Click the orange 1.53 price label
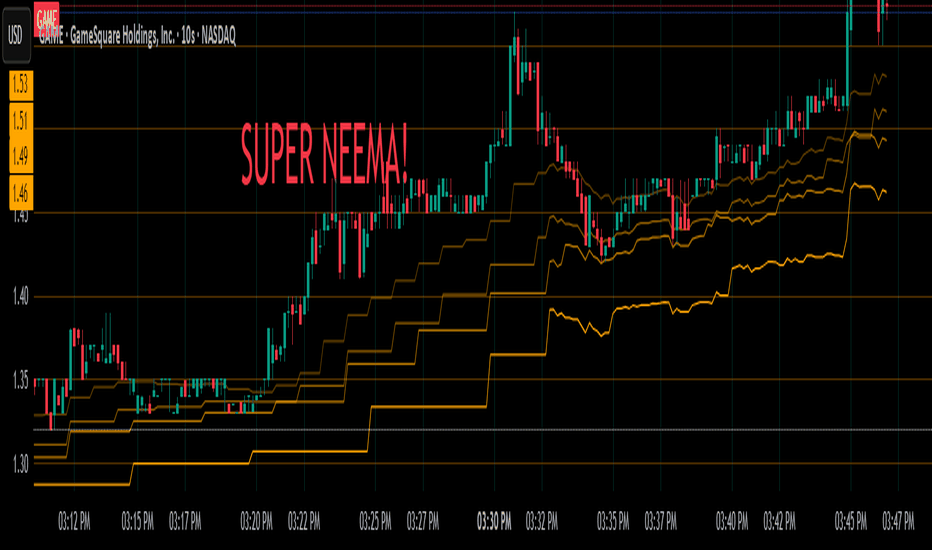This screenshot has width=932, height=550. [21, 85]
